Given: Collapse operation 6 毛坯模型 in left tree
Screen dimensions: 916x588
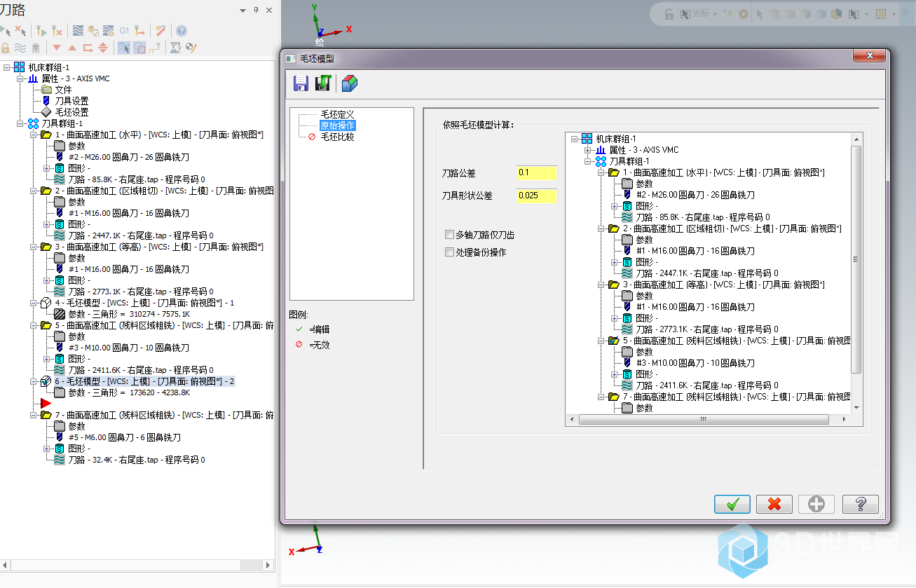Looking at the screenshot, I should 34,381.
